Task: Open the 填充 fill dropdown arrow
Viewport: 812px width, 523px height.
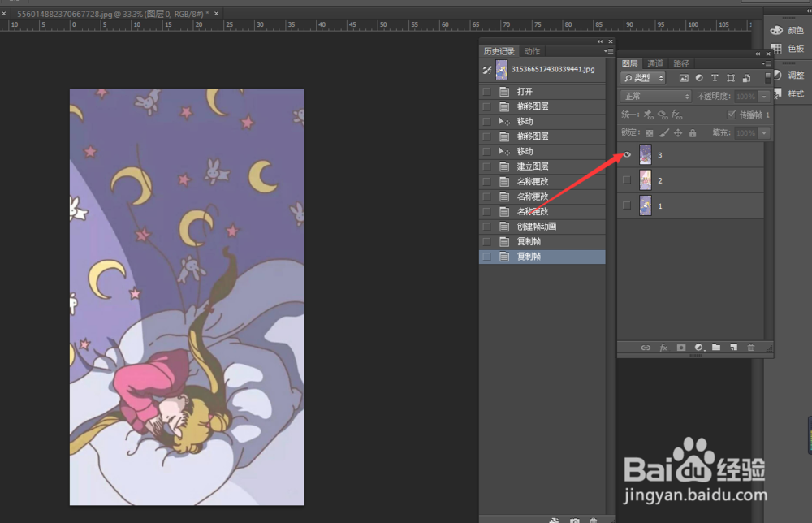Action: click(764, 133)
